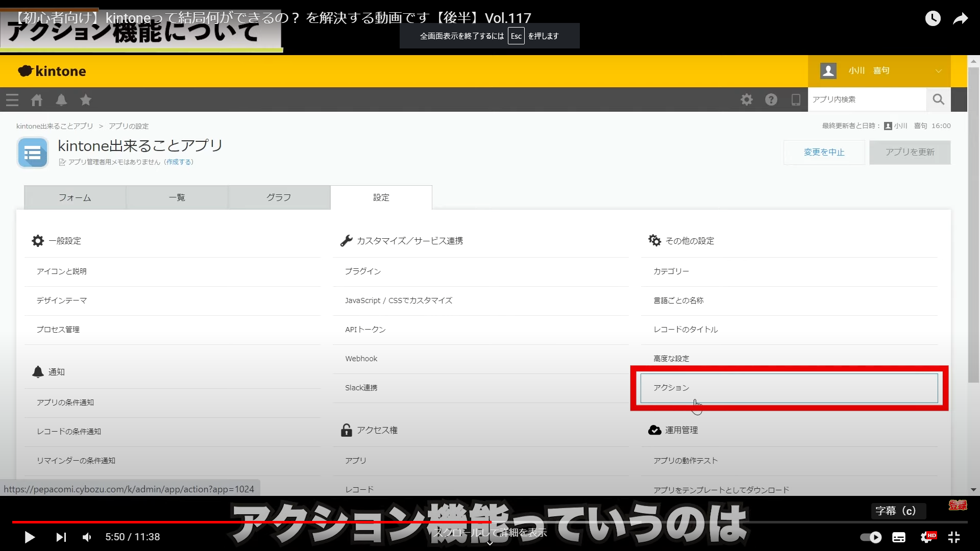Open the notifications bell icon
Screen dimensions: 980x551
(61, 100)
